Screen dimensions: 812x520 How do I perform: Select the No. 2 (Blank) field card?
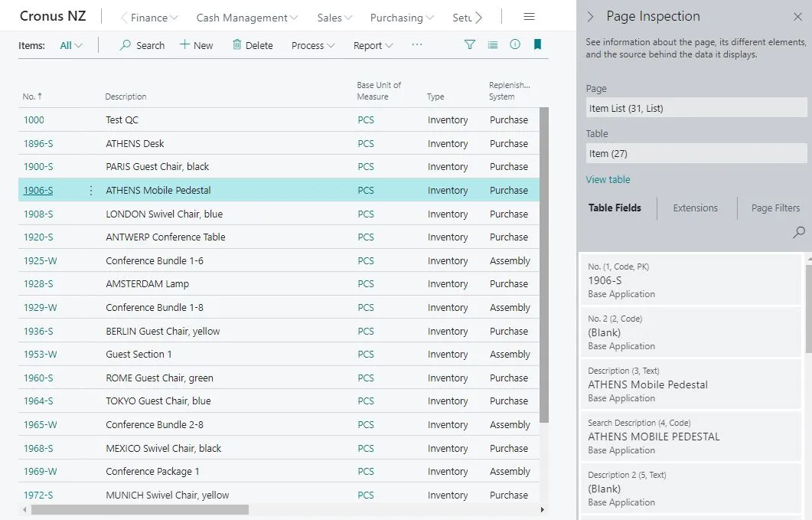click(691, 332)
